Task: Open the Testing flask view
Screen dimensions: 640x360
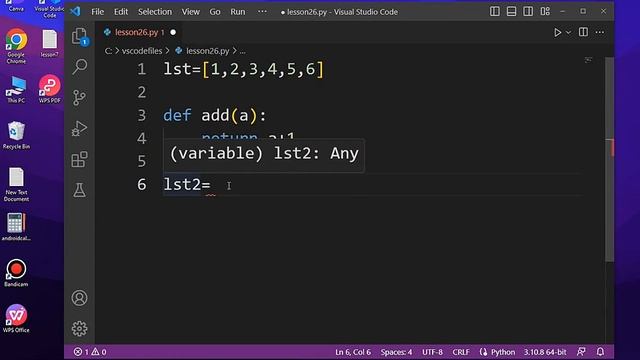Action: [x=80, y=190]
